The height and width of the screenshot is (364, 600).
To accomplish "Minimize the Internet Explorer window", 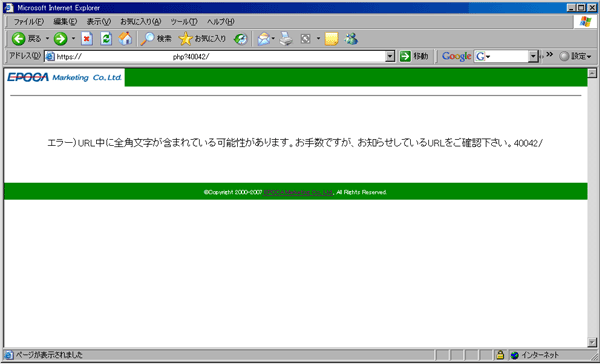I will [572, 8].
